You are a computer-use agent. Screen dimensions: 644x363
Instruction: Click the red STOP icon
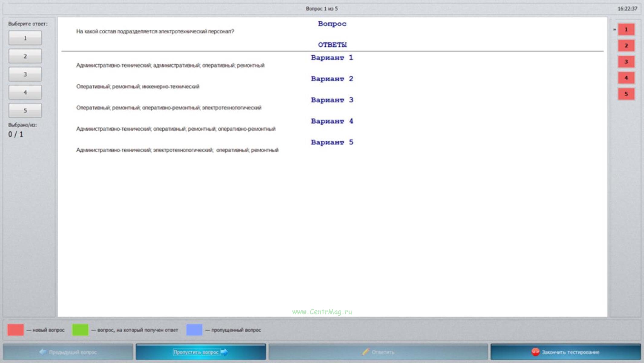535,352
